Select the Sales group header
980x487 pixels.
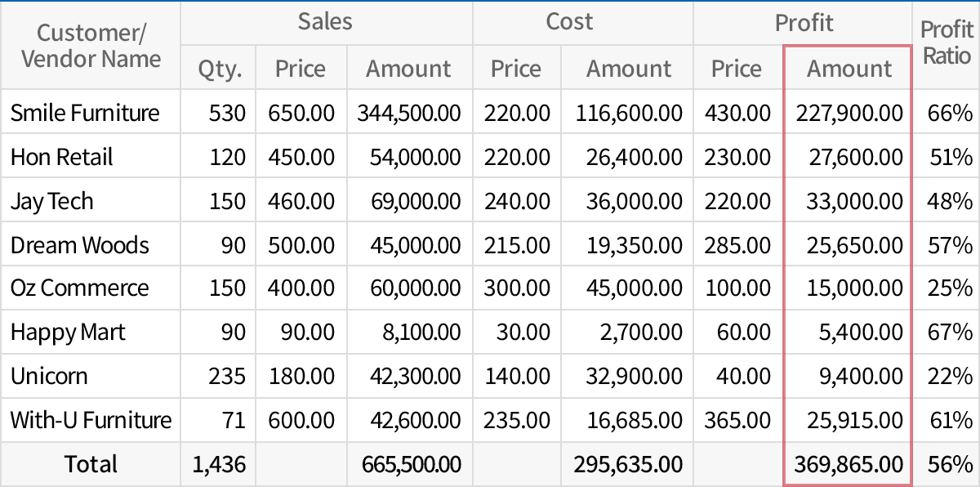(325, 23)
